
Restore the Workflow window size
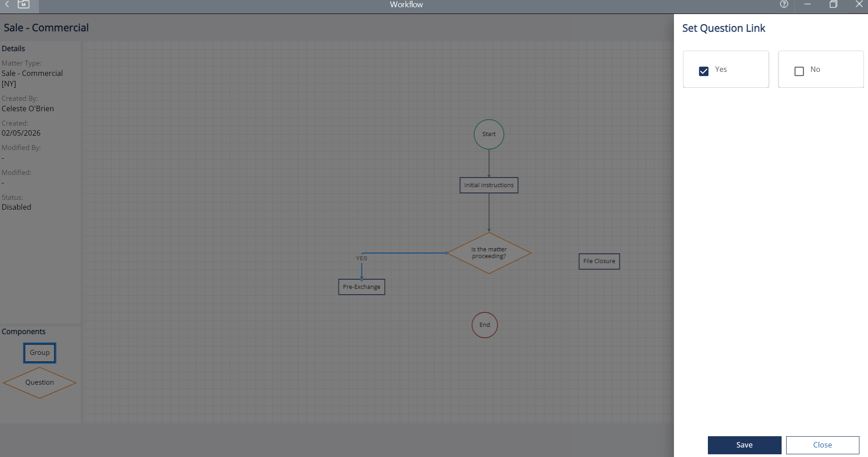pos(833,5)
